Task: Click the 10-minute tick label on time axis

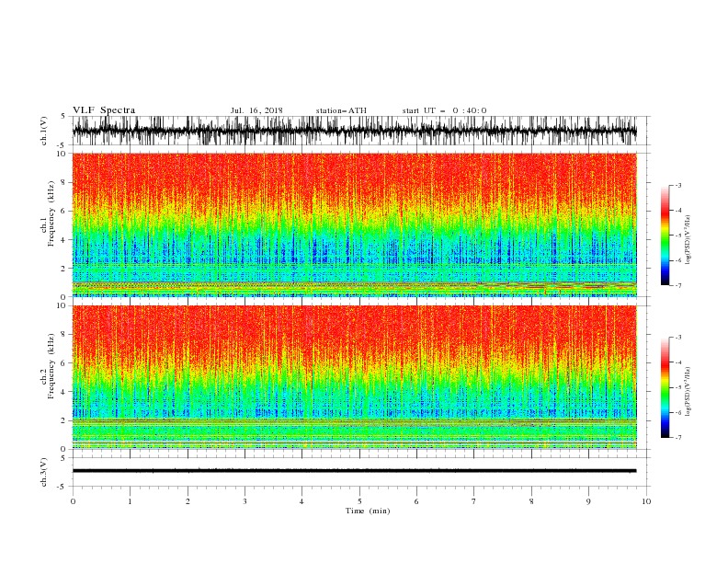Action: [646, 501]
